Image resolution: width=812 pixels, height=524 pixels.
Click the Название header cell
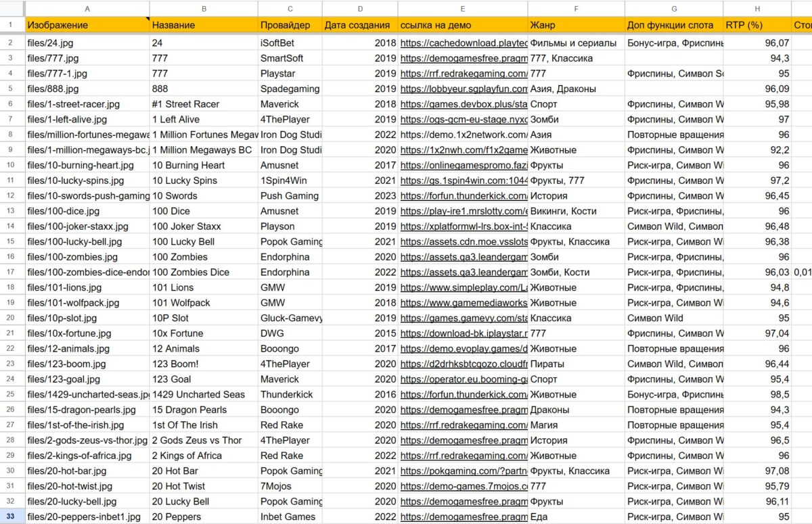pos(203,25)
